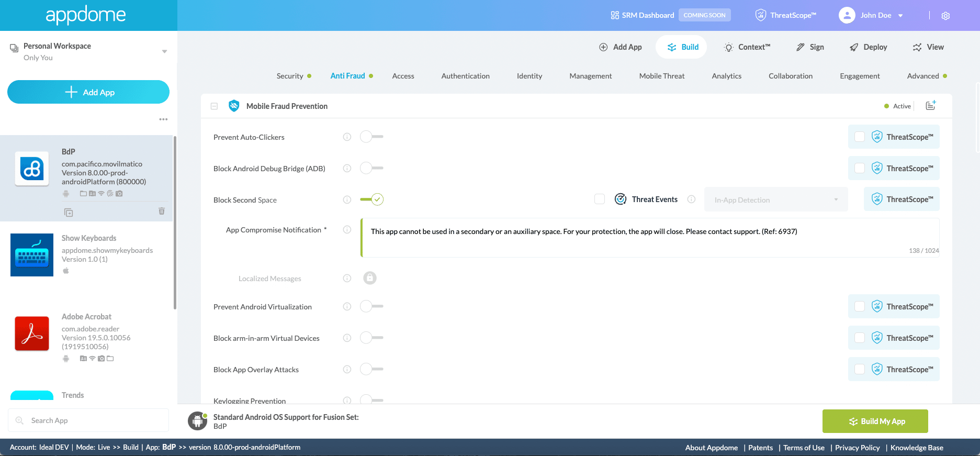980x456 pixels.
Task: Click info icon beside Prevent Auto-Clickers
Action: pyautogui.click(x=347, y=137)
